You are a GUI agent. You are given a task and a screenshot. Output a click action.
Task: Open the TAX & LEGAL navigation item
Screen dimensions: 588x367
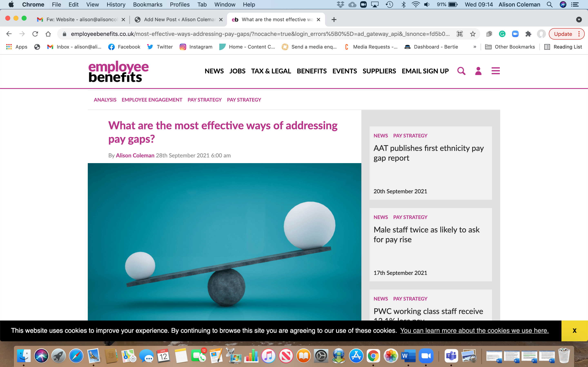coord(271,71)
